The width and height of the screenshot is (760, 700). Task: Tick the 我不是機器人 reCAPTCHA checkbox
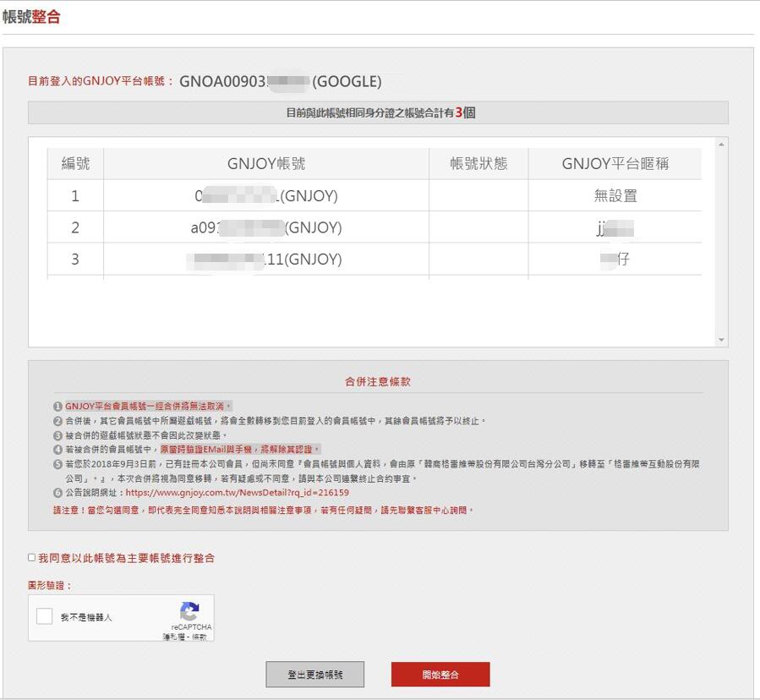point(45,617)
